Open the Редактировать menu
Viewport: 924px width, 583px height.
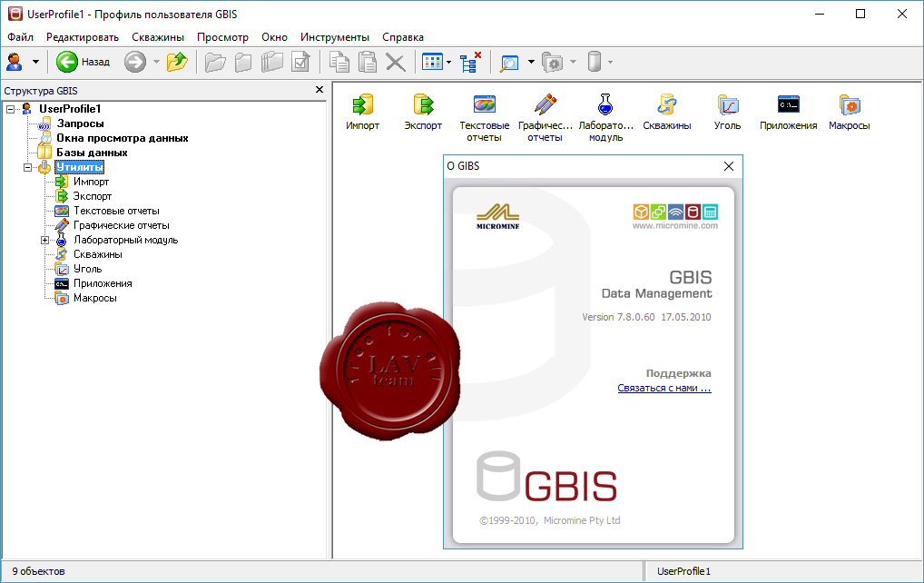pos(83,37)
